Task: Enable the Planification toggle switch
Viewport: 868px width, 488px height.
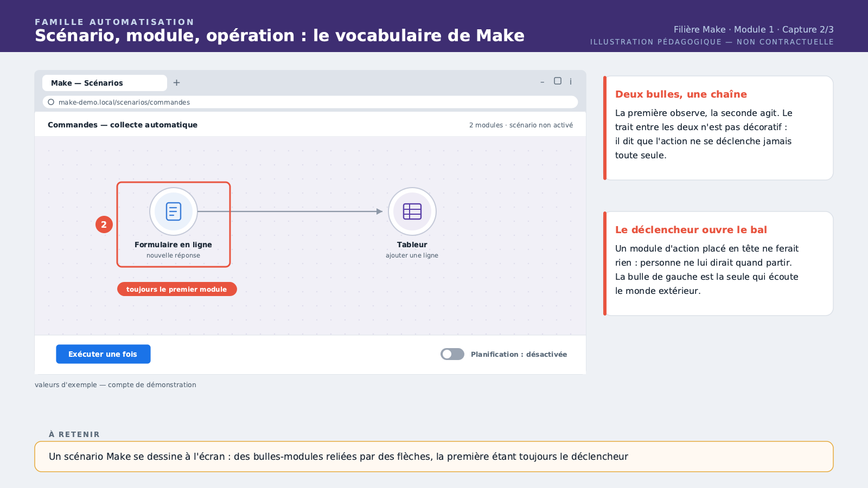Action: pos(452,354)
